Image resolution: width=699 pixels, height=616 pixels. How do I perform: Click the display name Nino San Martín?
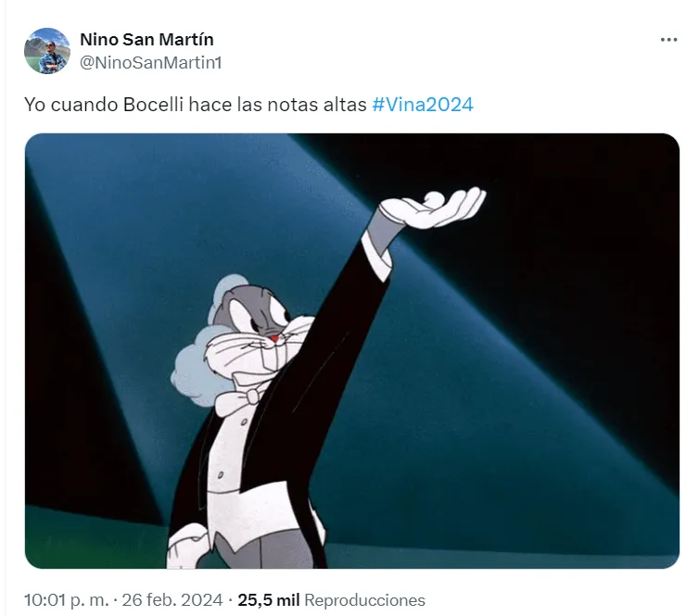146,39
